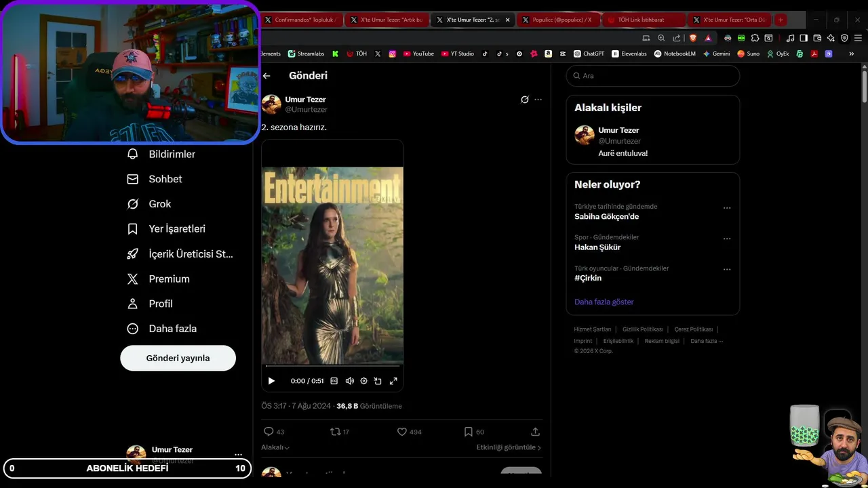Open ChatGPT bookmark
This screenshot has width=868, height=488.
tap(589, 54)
